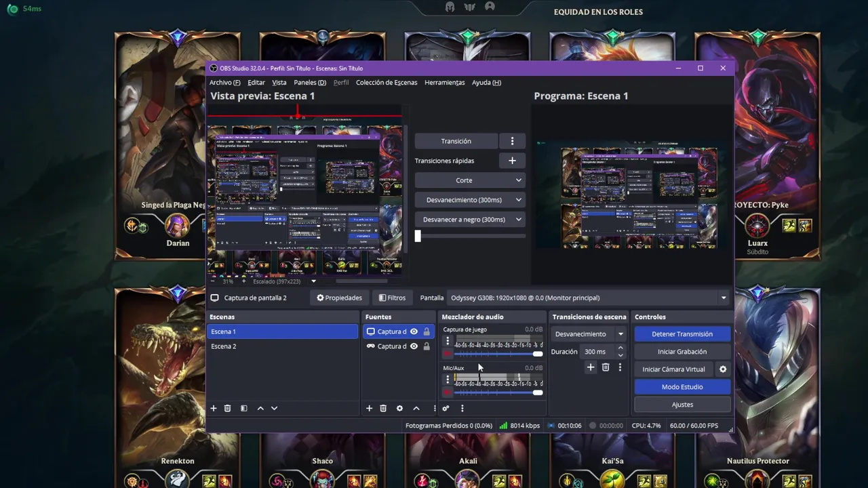Open Archivo menu

pos(224,83)
